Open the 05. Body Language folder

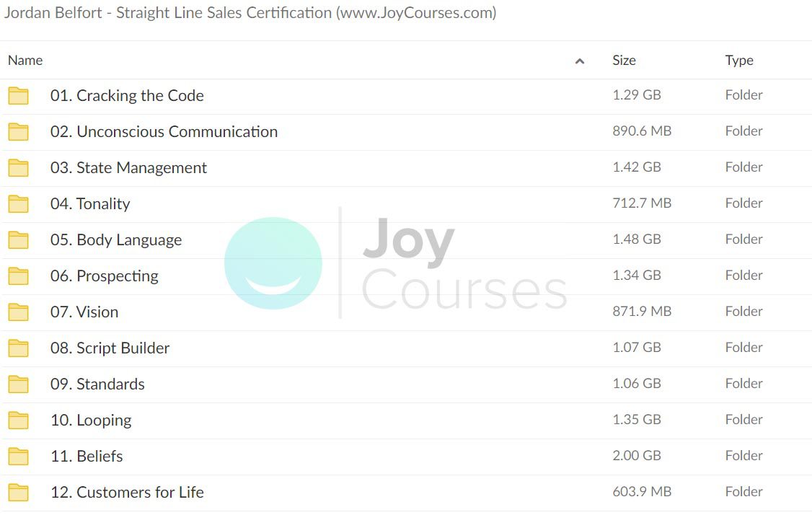[x=116, y=240]
